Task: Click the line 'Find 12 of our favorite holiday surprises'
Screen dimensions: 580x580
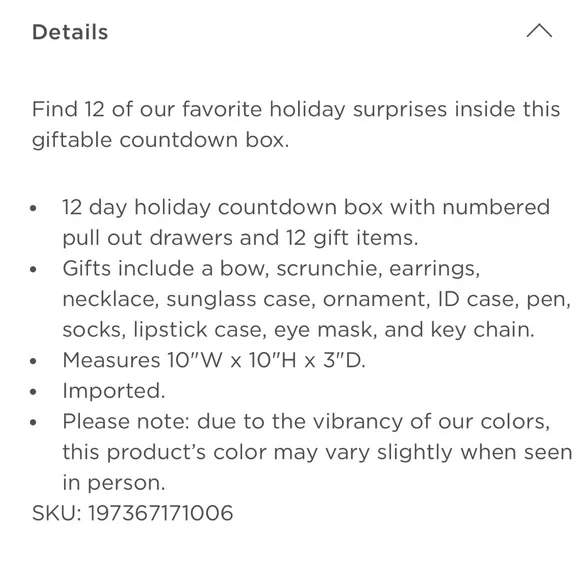Action: click(296, 109)
